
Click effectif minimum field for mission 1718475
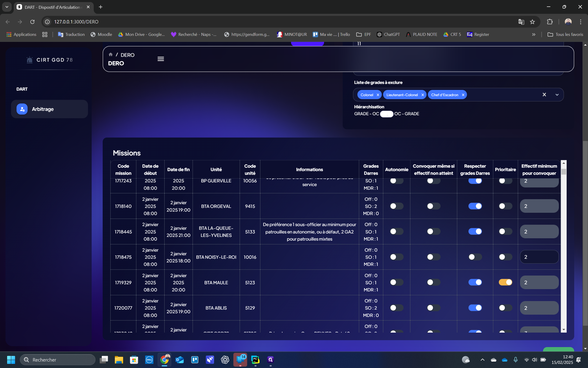click(x=539, y=257)
